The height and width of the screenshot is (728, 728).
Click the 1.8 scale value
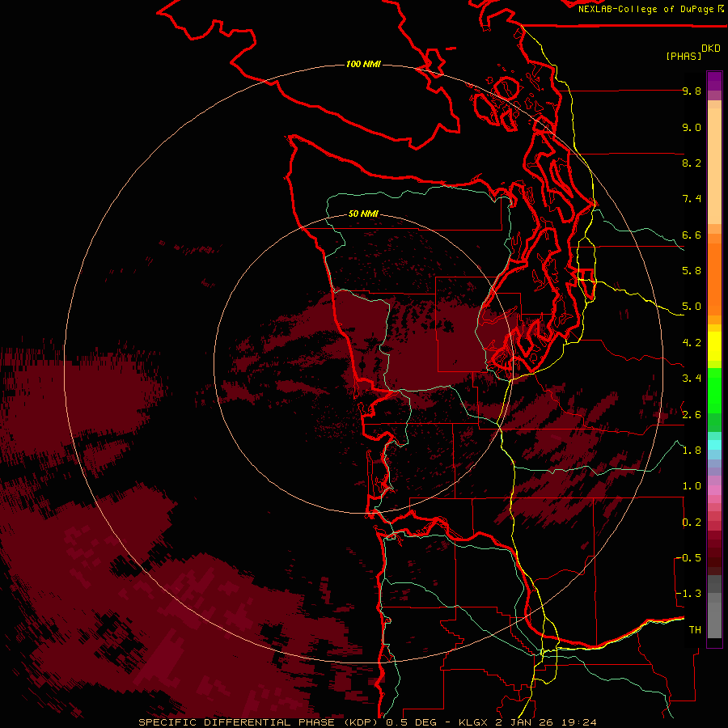point(692,451)
